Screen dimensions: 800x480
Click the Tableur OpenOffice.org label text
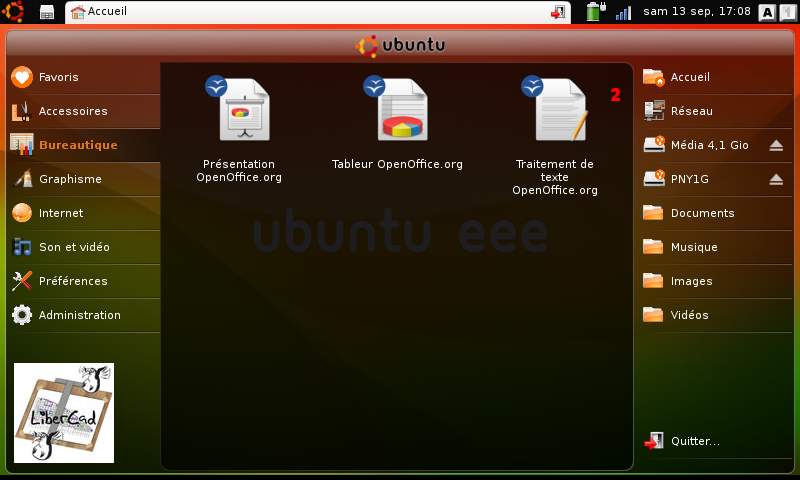pyautogui.click(x=397, y=164)
